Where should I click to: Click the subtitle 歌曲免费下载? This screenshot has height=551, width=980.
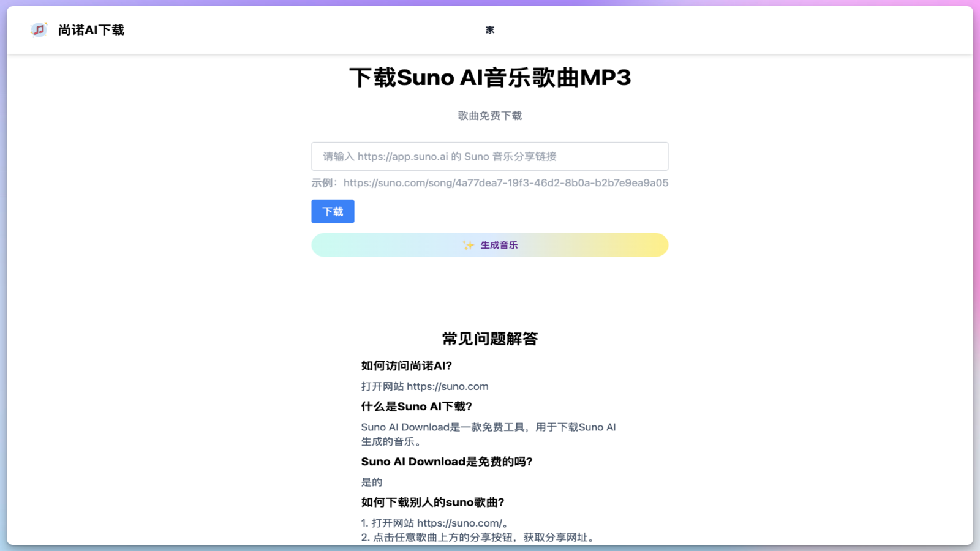tap(490, 116)
